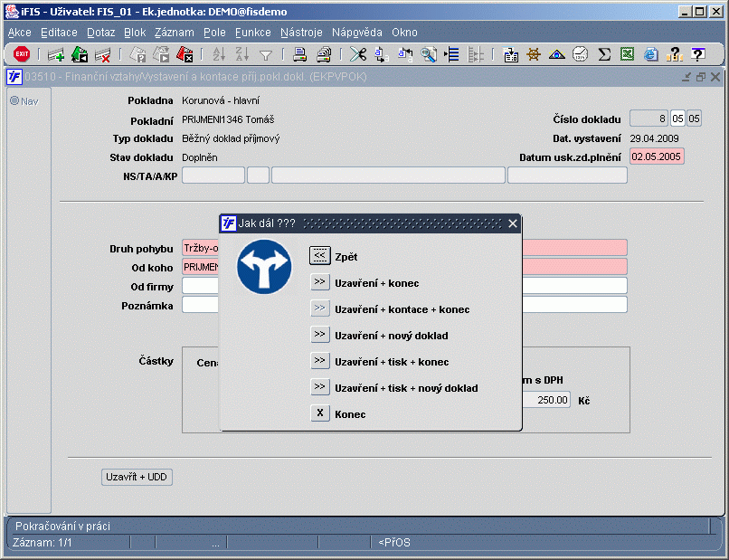The image size is (729, 560).
Task: Click the ship's wheel navigation icon
Action: pos(535,54)
